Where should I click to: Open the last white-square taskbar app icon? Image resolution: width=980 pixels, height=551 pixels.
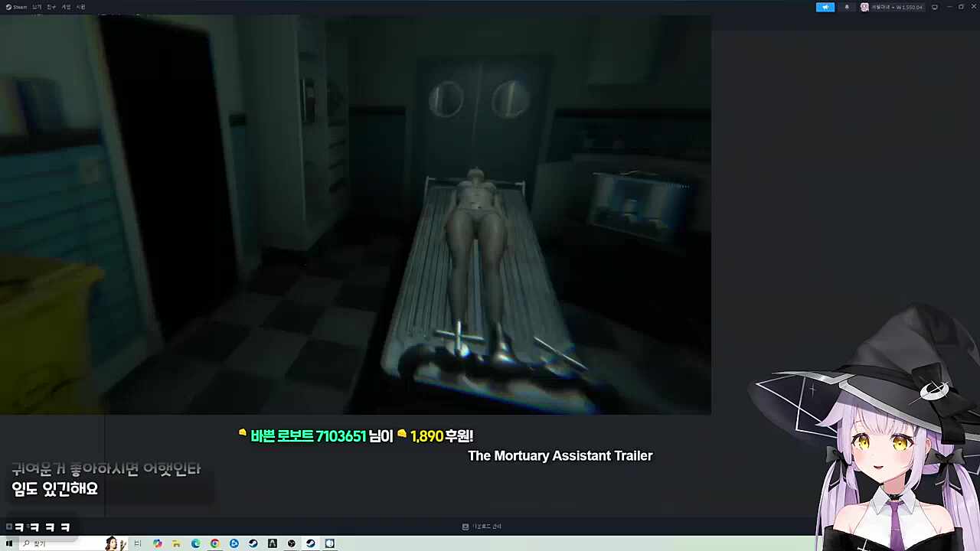(329, 543)
